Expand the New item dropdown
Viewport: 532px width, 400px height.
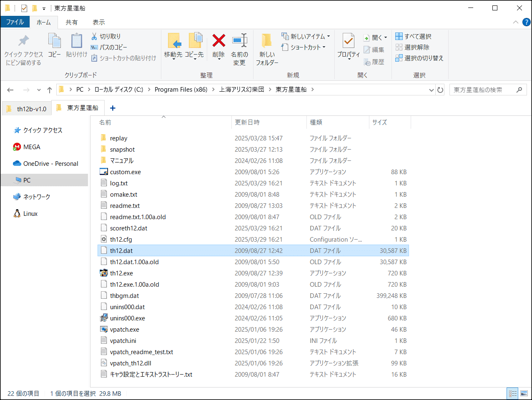[329, 36]
